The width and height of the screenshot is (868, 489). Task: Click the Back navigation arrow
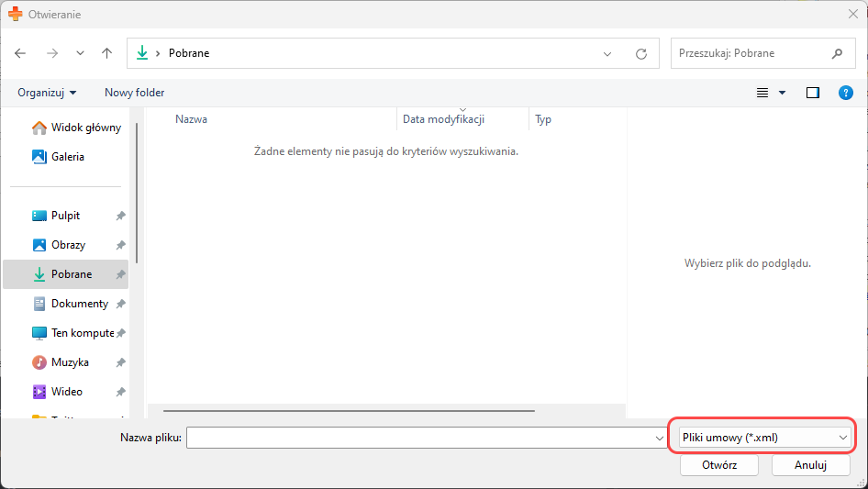[21, 53]
